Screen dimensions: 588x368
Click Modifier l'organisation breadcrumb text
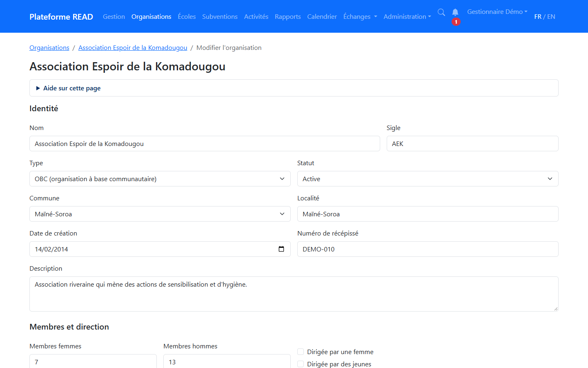(x=229, y=47)
